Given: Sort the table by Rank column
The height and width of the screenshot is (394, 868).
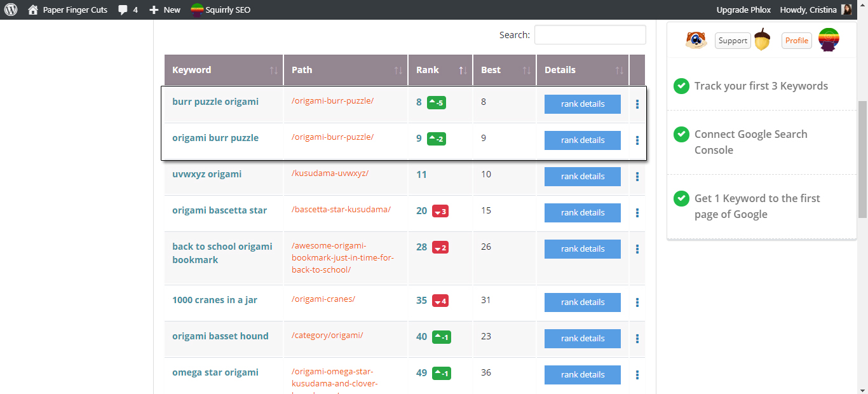Looking at the screenshot, I should point(440,70).
